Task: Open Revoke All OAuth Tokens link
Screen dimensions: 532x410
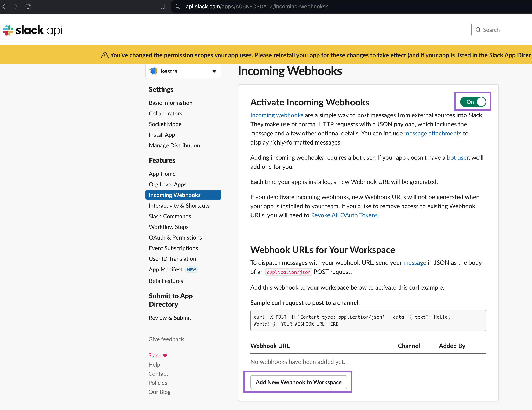Action: [345, 215]
